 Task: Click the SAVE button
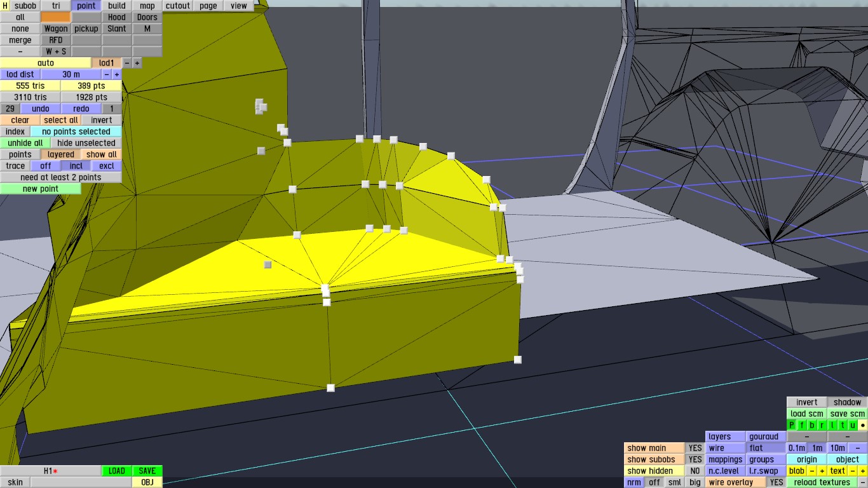[x=147, y=471]
